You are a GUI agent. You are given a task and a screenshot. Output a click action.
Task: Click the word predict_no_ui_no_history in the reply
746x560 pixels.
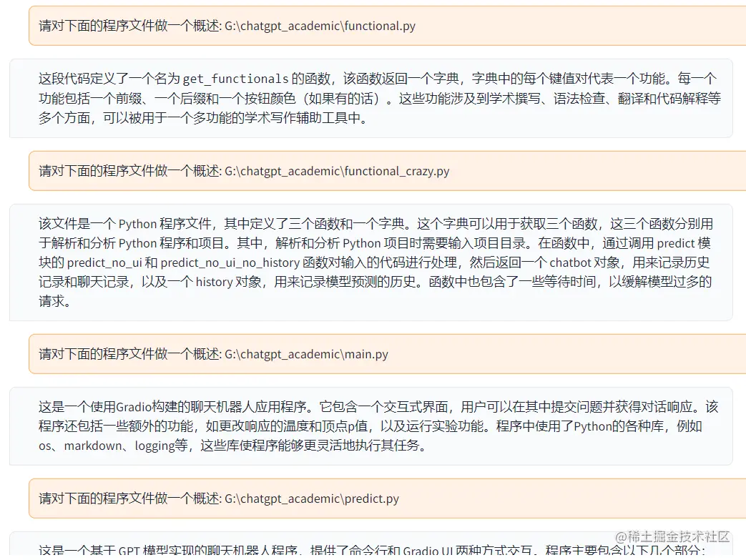pyautogui.click(x=230, y=262)
